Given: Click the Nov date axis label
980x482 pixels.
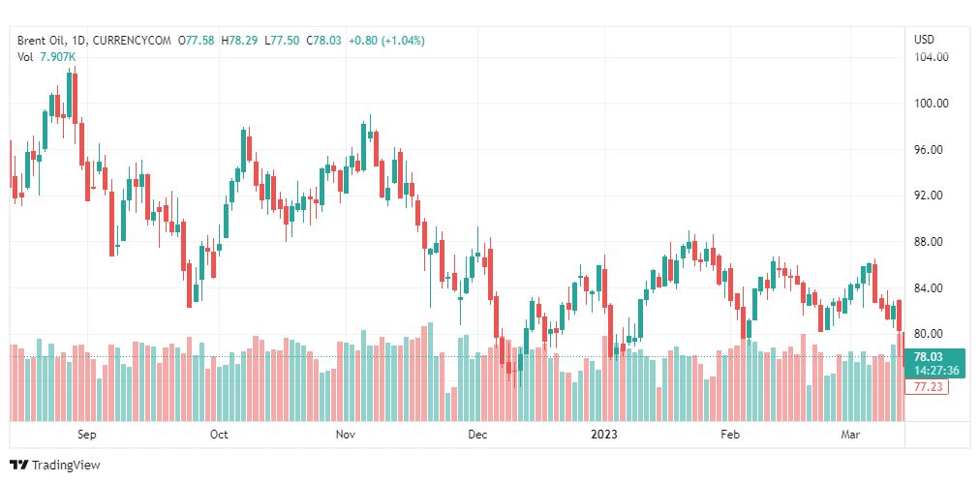Looking at the screenshot, I should 346,435.
